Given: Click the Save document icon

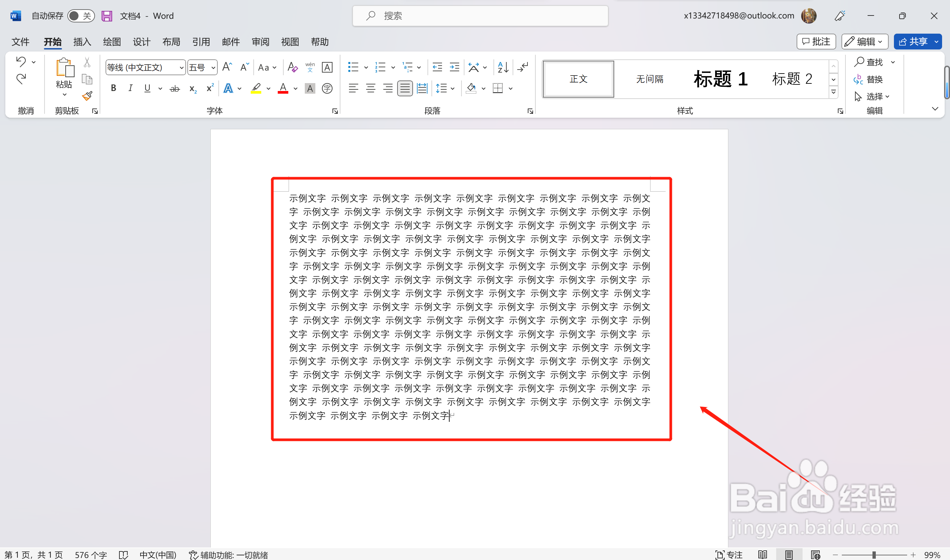Looking at the screenshot, I should 107,16.
